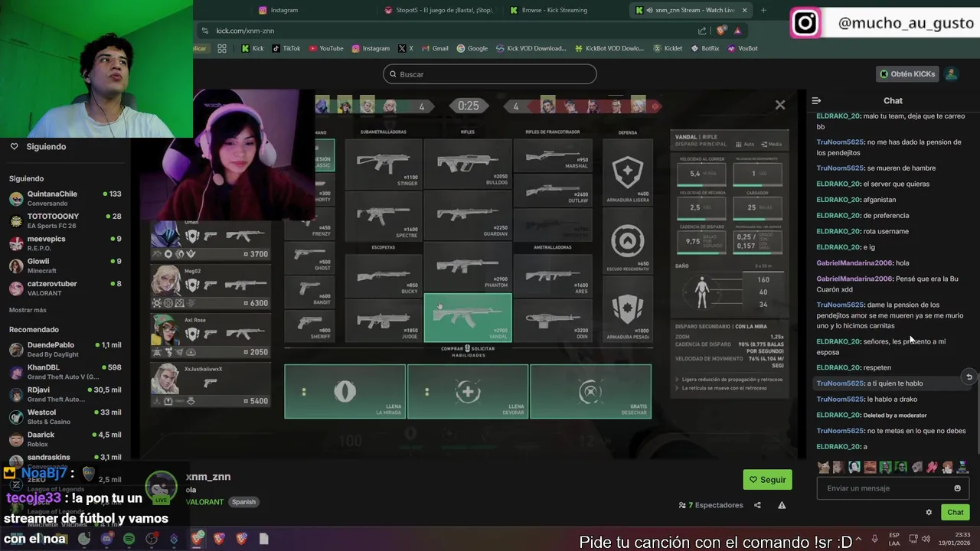Open the Kick VOD Download bookmark
The width and height of the screenshot is (980, 551).
tap(531, 48)
